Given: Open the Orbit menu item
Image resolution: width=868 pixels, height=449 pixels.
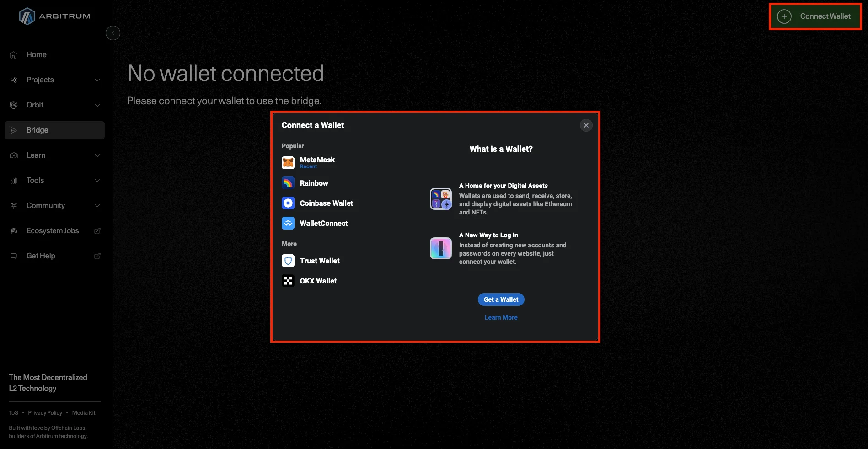Looking at the screenshot, I should pyautogui.click(x=54, y=105).
